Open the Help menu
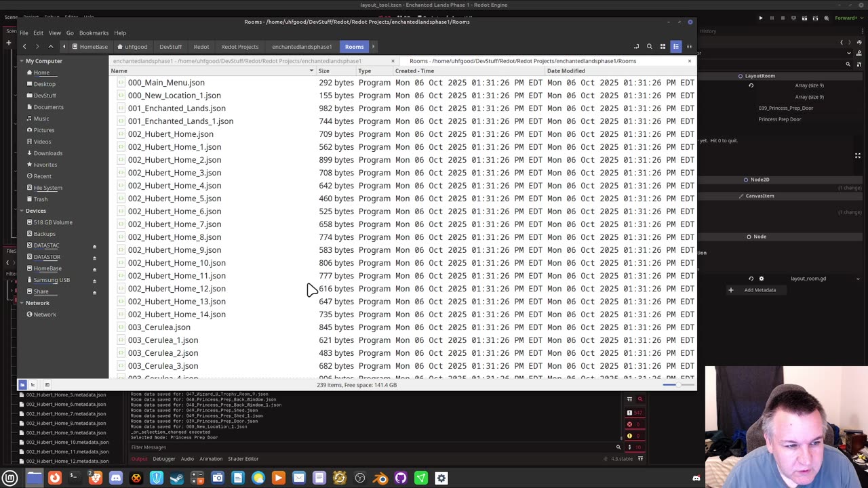 (120, 33)
